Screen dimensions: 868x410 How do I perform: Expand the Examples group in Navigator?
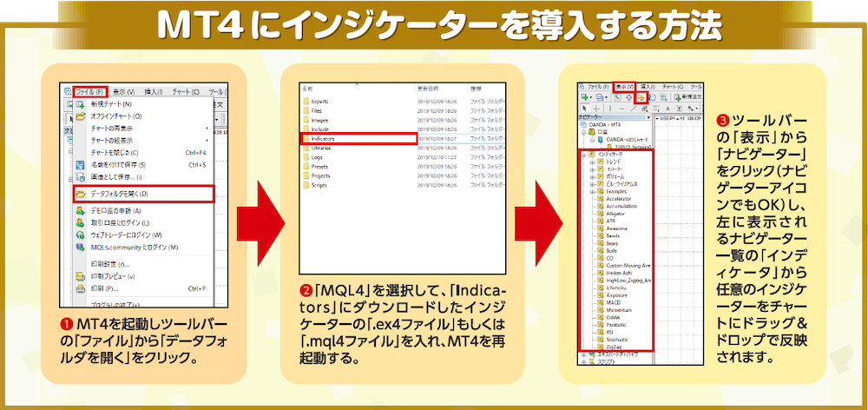click(592, 191)
